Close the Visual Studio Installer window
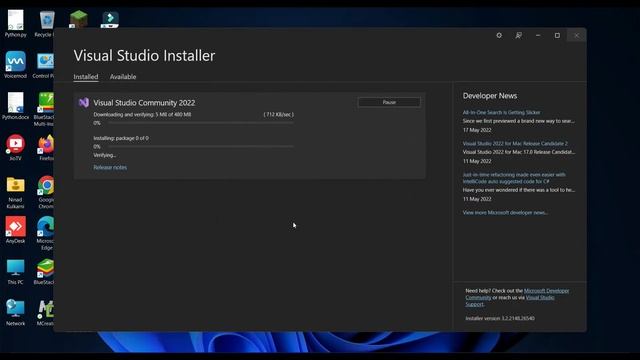 [x=576, y=36]
